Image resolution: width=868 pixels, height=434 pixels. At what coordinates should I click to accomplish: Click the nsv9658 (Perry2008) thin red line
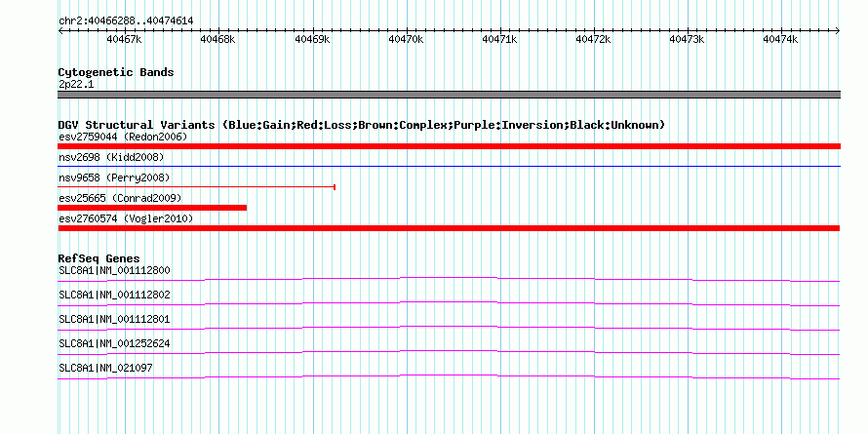pyautogui.click(x=196, y=187)
